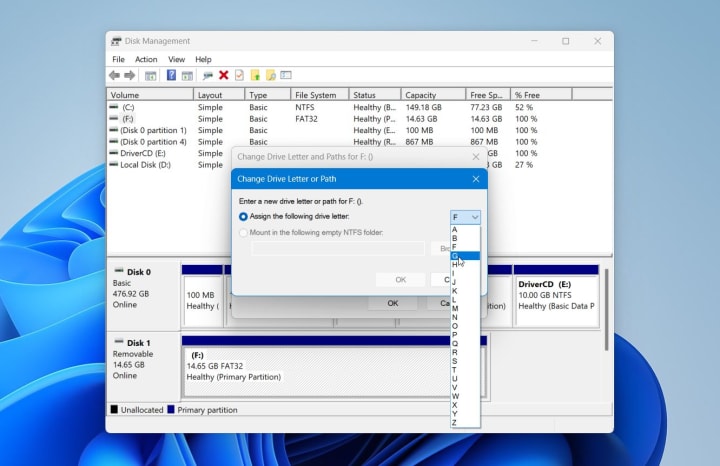Image resolution: width=720 pixels, height=466 pixels.
Task: Click the Disk 1 header drive icon
Action: (x=119, y=342)
